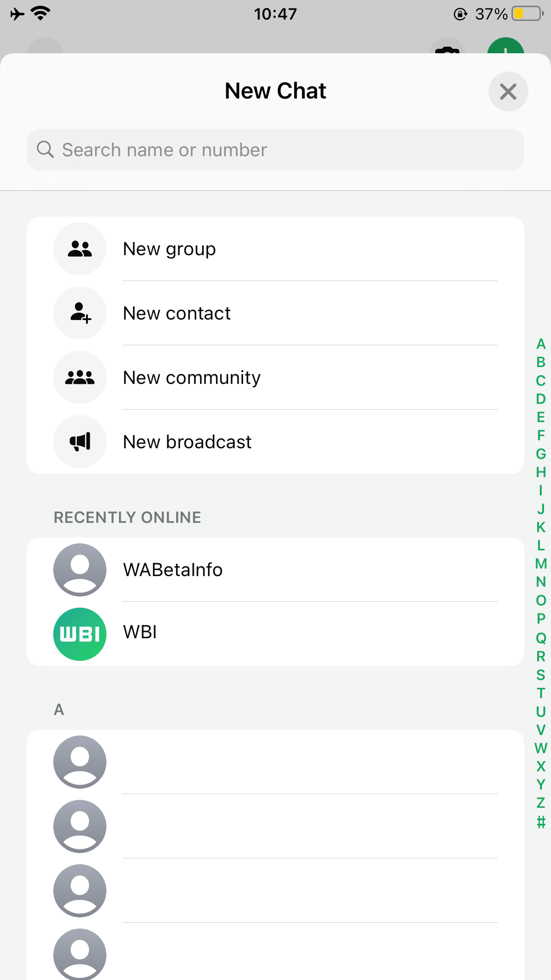Tap the WBI green profile picture
Image resolution: width=551 pixels, height=980 pixels.
[80, 634]
